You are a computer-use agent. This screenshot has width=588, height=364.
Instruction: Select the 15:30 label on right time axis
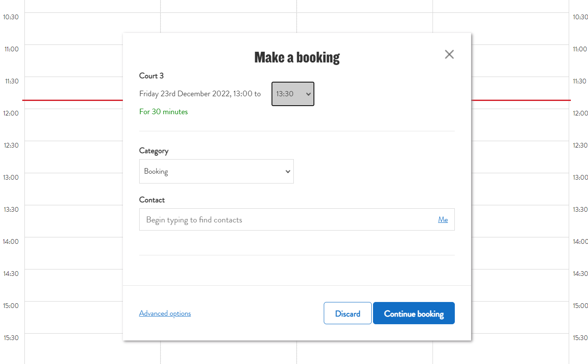(x=580, y=337)
